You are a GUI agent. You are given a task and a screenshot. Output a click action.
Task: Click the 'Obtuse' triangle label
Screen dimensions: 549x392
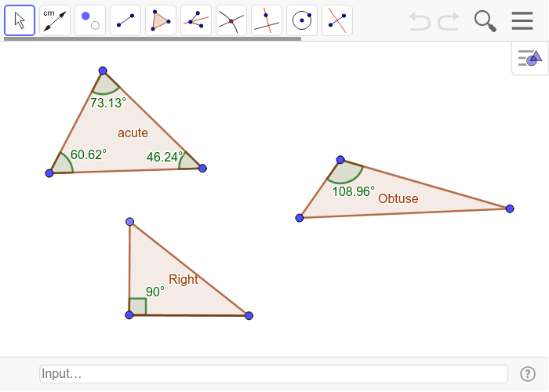[398, 198]
